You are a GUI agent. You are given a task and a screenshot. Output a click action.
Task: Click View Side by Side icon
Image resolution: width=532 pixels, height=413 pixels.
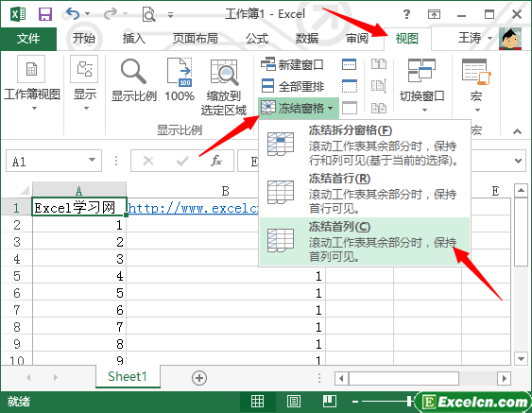[379, 64]
